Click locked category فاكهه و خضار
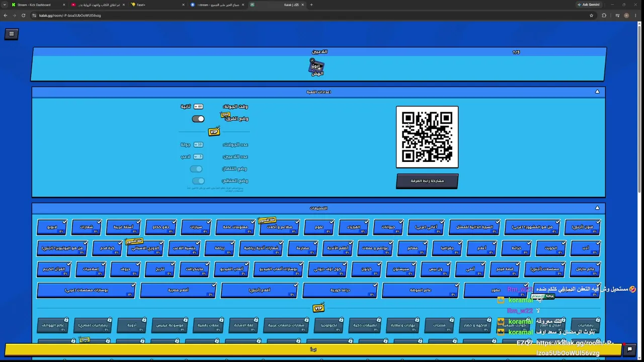This screenshot has width=644, height=362. (475, 325)
